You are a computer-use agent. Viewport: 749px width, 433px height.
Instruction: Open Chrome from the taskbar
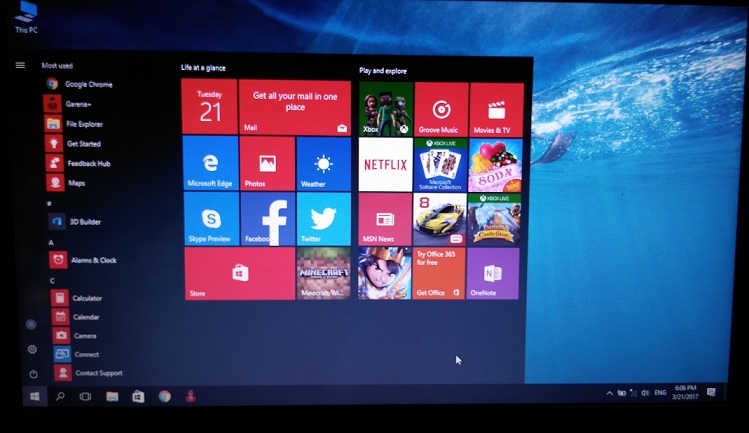point(165,396)
